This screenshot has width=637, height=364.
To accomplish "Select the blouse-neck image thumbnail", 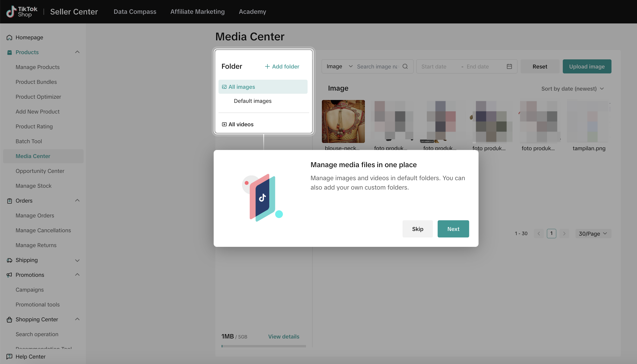I will coord(343,121).
